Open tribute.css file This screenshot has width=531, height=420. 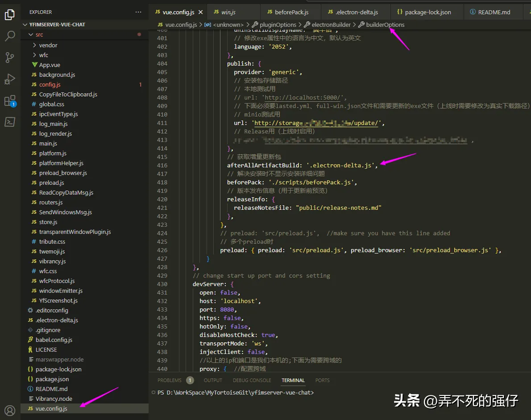(x=85, y=241)
